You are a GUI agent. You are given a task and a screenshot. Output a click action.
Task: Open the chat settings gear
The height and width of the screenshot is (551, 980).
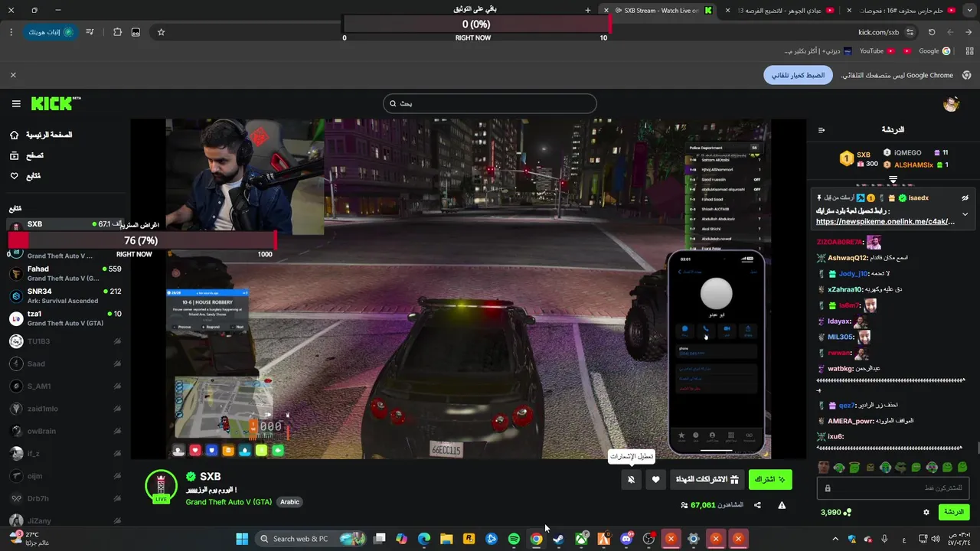(x=926, y=512)
